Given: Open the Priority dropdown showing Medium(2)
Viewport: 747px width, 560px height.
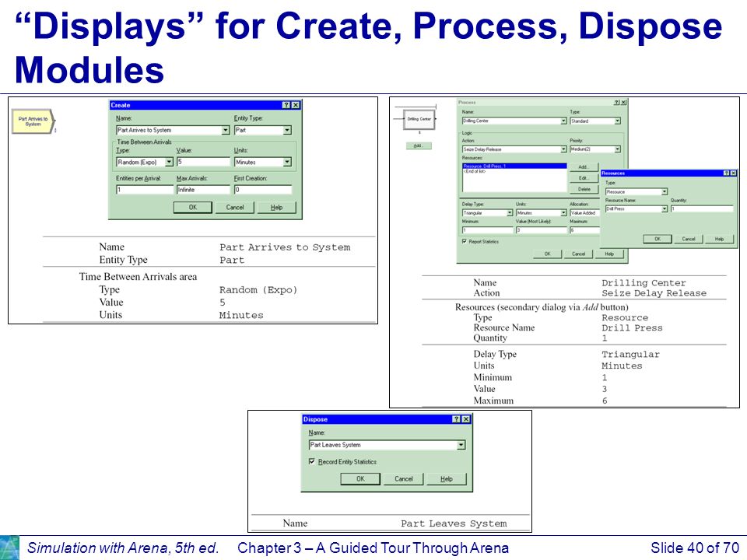Looking at the screenshot, I should click(x=617, y=149).
